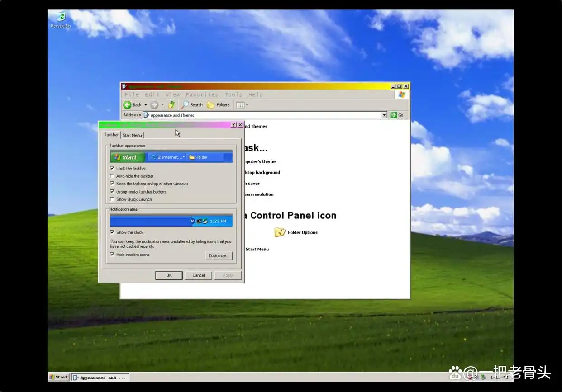Image resolution: width=562 pixels, height=392 pixels.
Task: Go up one folder level icon
Action: tap(171, 105)
